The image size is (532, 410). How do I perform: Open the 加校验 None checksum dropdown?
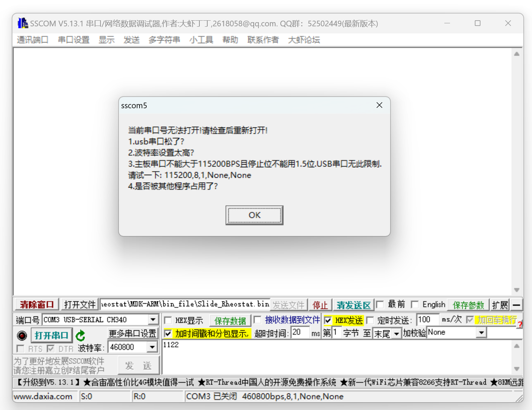click(x=482, y=332)
